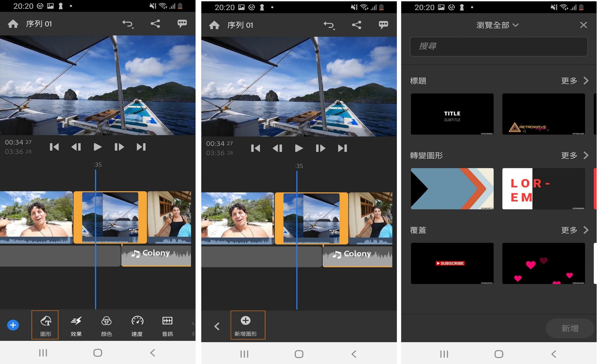Tap the blue add media plus button
This screenshot has height=364, width=601.
(13, 325)
